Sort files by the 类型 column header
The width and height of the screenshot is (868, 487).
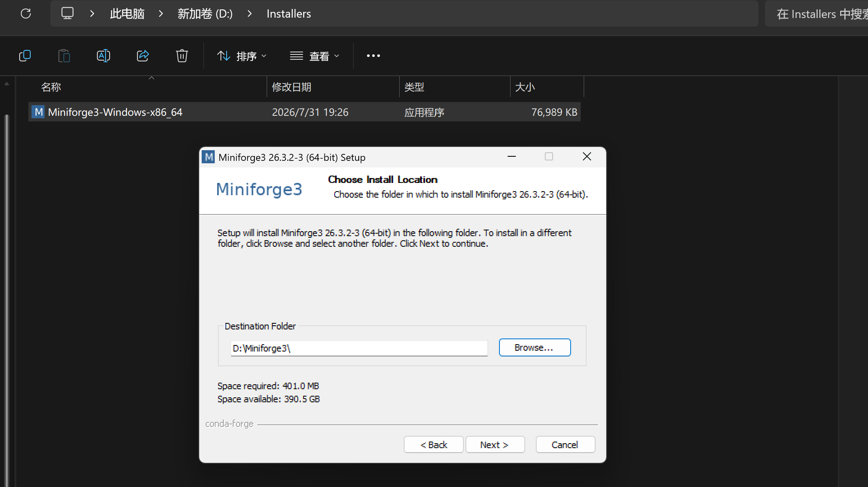(x=414, y=87)
